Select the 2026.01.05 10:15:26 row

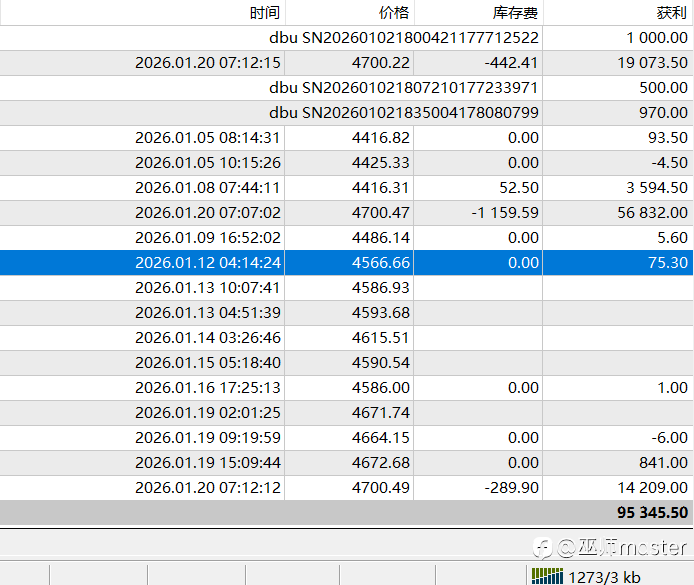pos(347,163)
